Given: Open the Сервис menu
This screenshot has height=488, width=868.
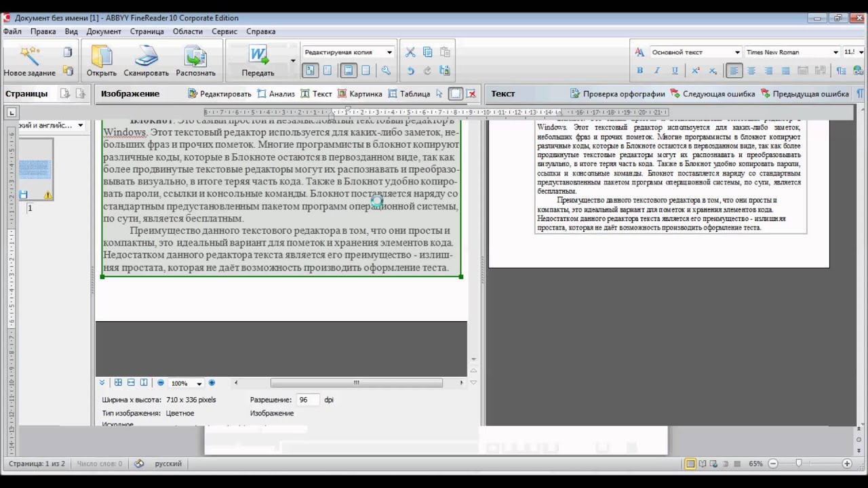Looking at the screenshot, I should click(x=224, y=31).
